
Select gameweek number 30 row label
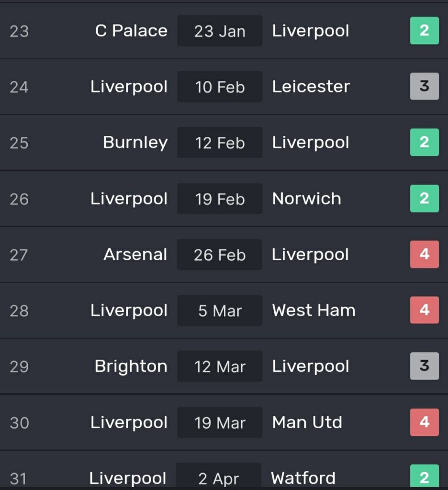tap(19, 423)
